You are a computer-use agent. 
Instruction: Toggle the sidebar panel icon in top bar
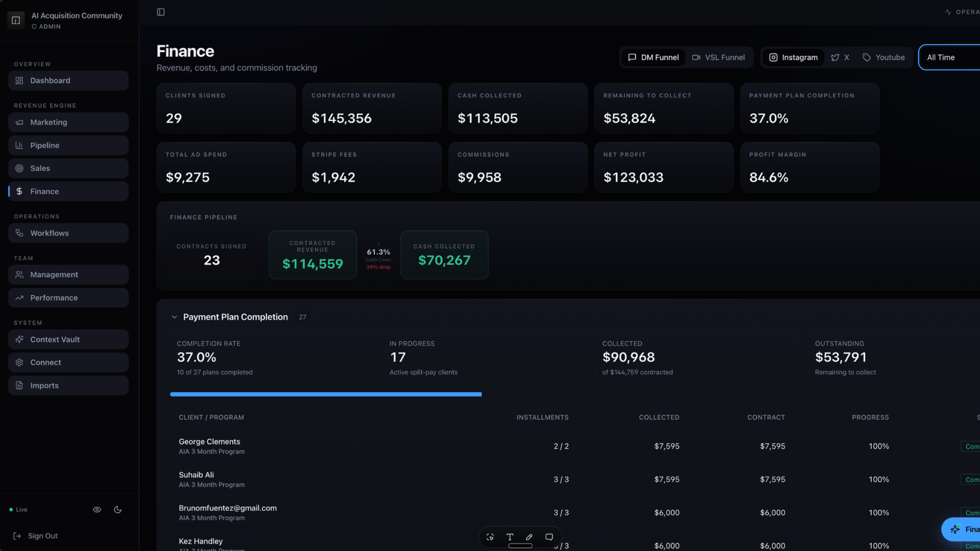161,12
